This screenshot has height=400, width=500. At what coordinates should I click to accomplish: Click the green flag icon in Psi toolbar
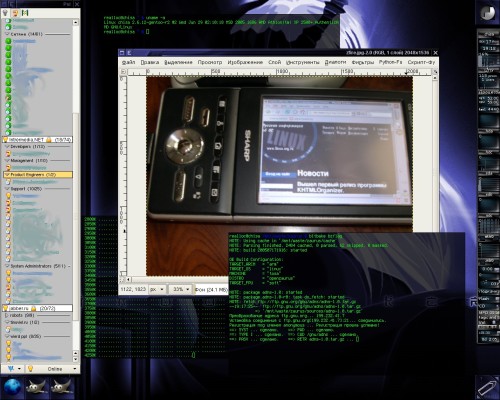[x=25, y=13]
